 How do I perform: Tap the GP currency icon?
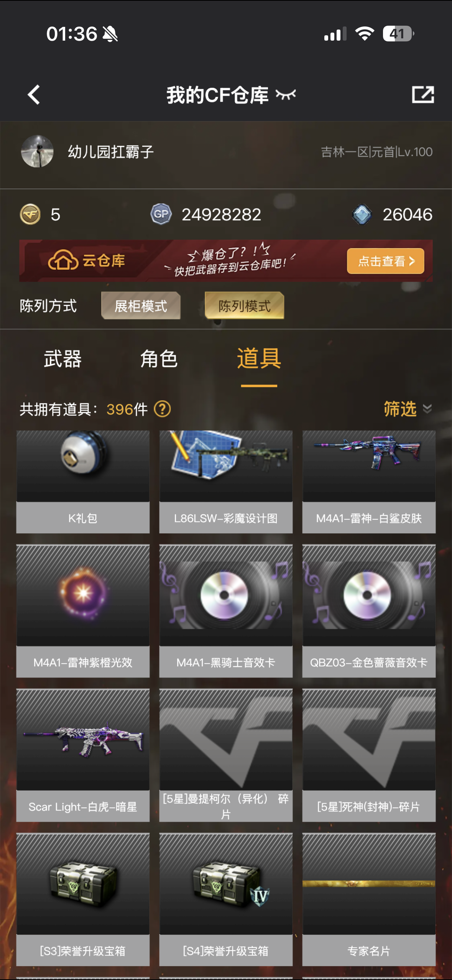(x=161, y=214)
